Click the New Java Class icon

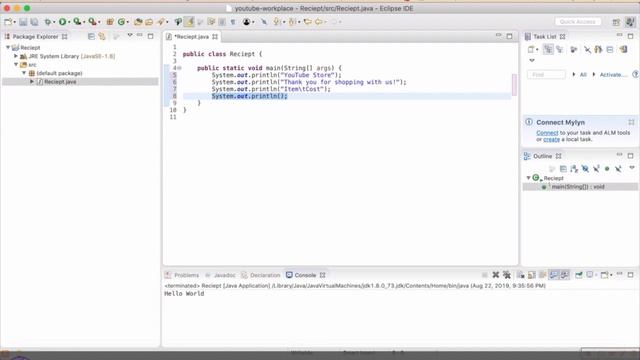pyautogui.click(x=121, y=22)
